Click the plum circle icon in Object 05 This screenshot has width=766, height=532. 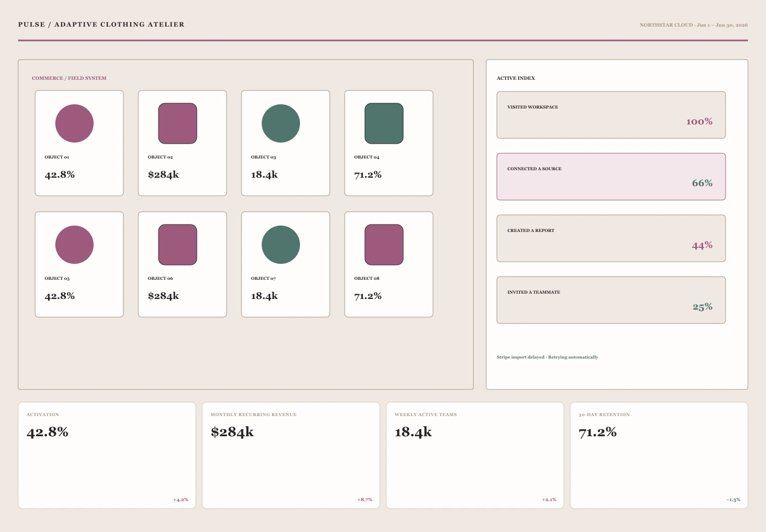pyautogui.click(x=74, y=245)
